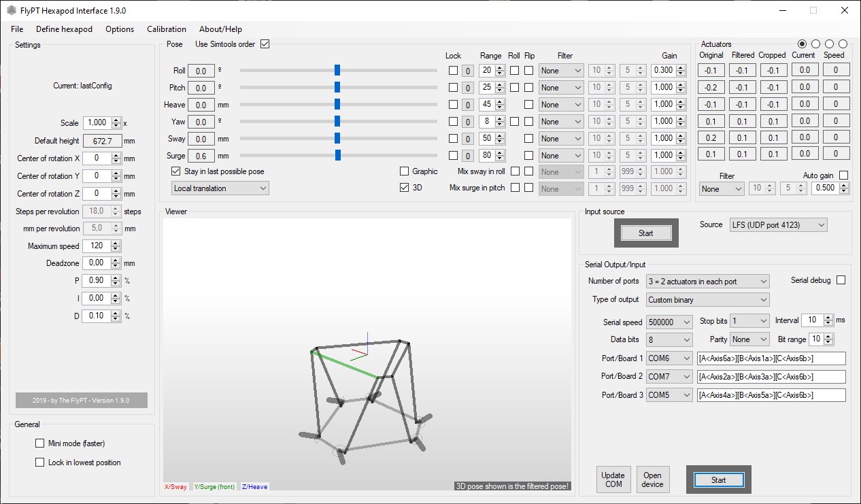Select the fourth Actuators radio button
This screenshot has width=861, height=504.
tap(843, 44)
